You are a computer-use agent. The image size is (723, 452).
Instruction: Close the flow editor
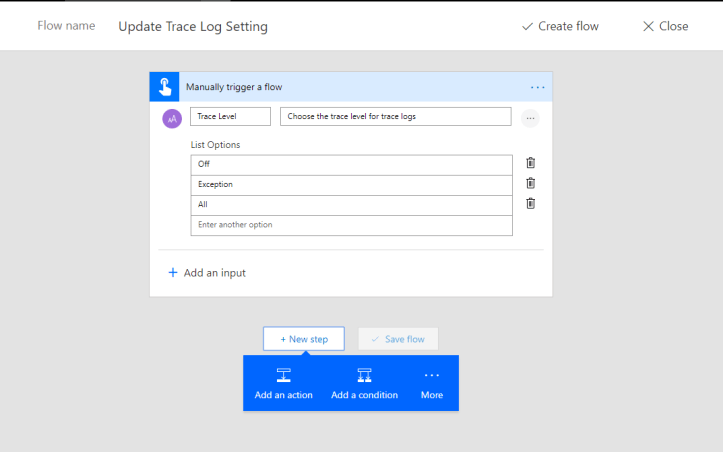(665, 26)
